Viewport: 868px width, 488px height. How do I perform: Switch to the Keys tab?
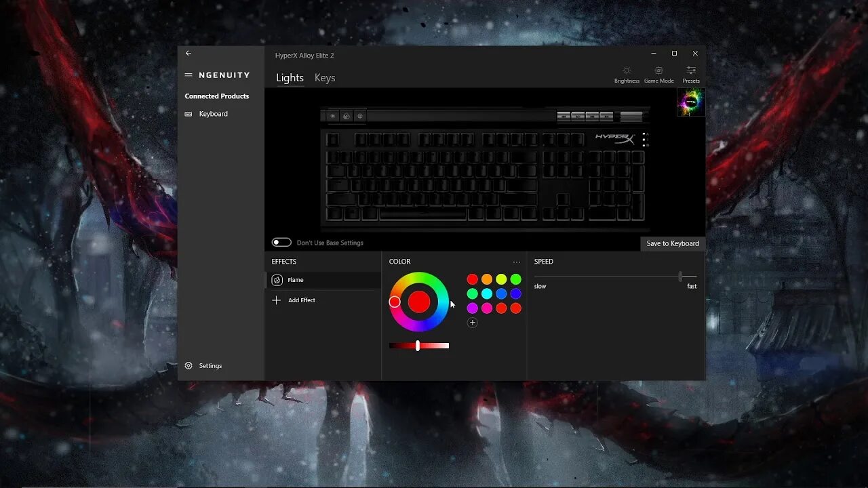[325, 78]
